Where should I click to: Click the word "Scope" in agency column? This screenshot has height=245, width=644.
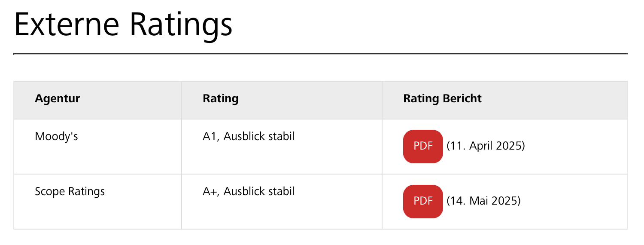[50, 191]
